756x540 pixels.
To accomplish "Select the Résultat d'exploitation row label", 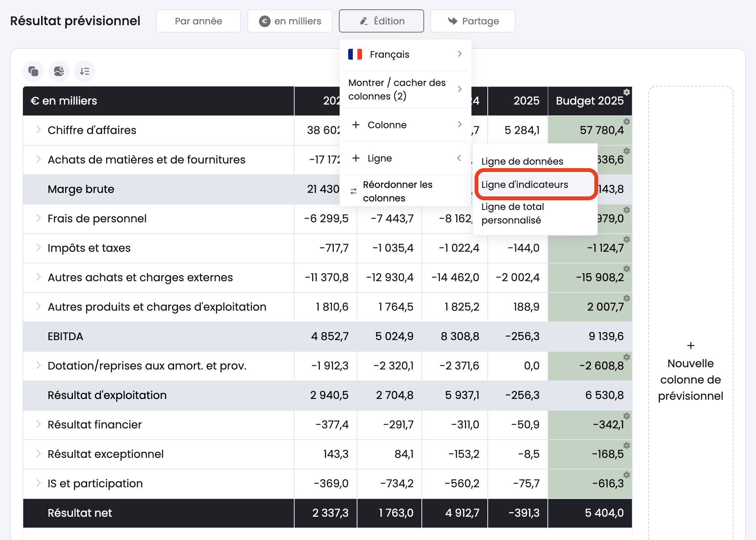I will click(x=107, y=395).
